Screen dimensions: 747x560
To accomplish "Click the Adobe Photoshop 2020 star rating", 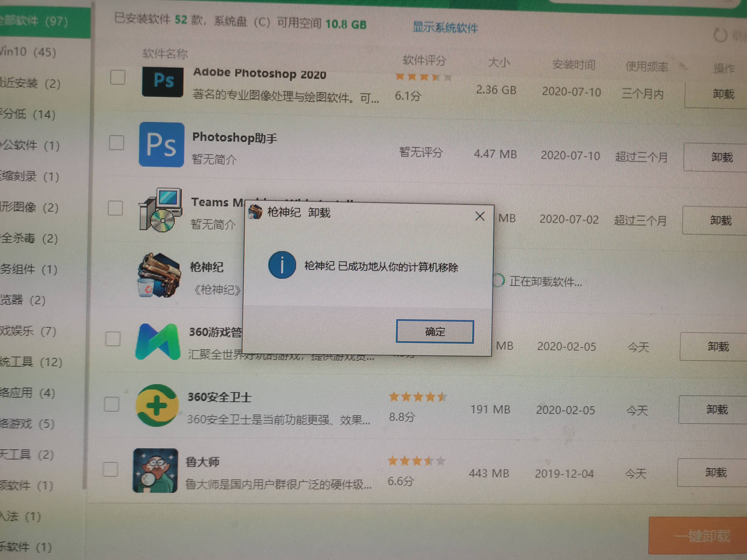I will coord(423,77).
